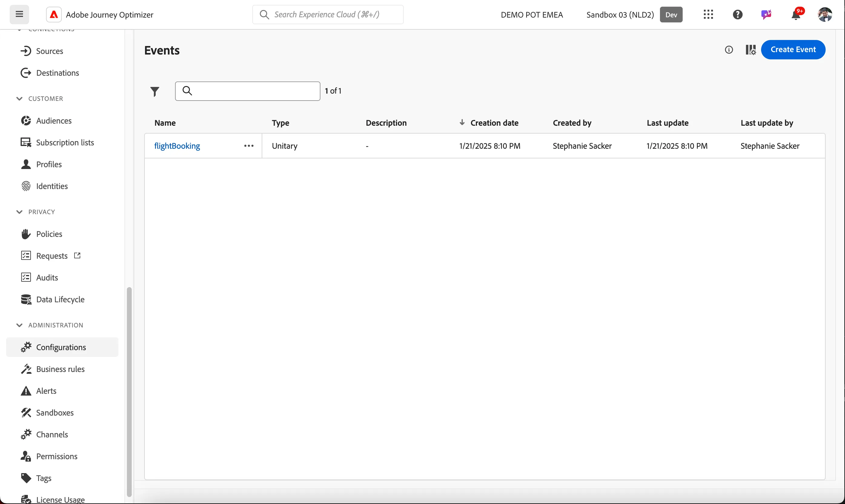
Task: Open Requests external link
Action: click(51, 256)
